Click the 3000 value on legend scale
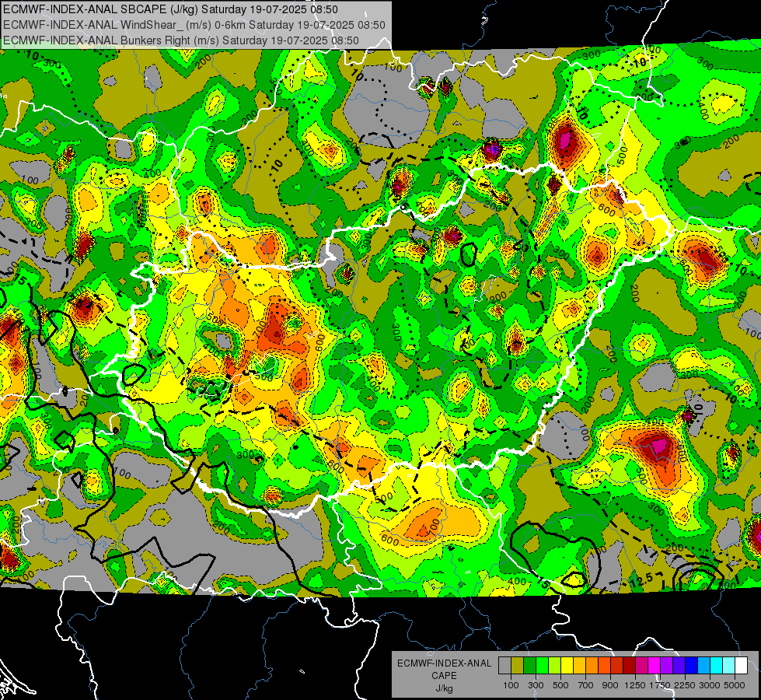The image size is (761, 700). 710,685
